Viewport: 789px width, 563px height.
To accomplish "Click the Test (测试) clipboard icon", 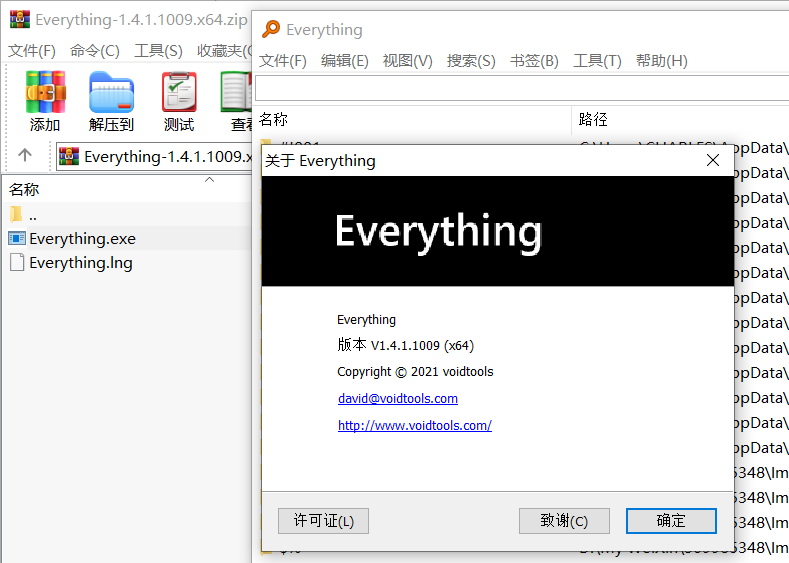I will click(x=179, y=92).
